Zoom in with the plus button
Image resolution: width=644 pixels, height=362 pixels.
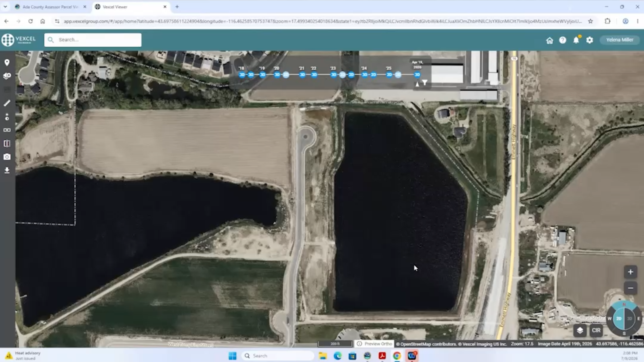[630, 272]
